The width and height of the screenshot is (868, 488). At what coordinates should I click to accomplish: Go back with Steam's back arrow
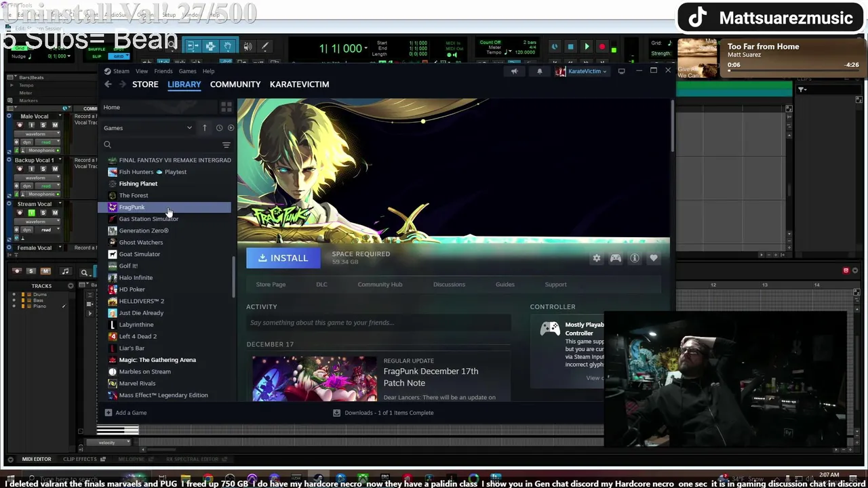tap(108, 84)
